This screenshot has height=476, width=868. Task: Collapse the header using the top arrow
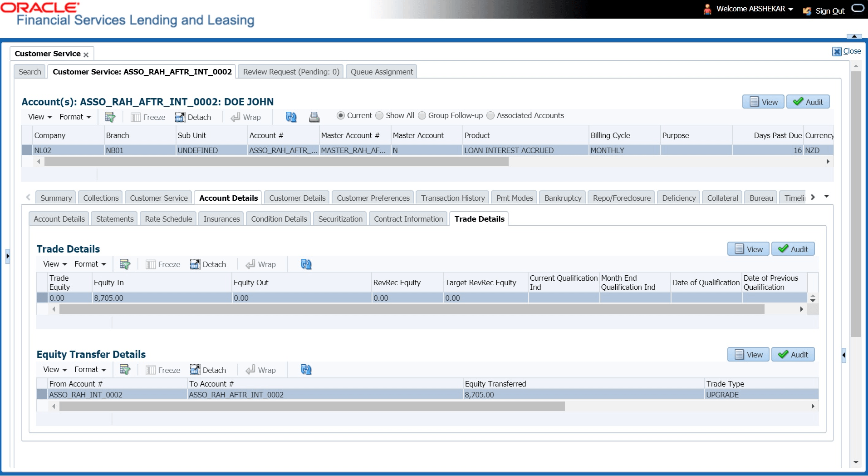pos(854,36)
